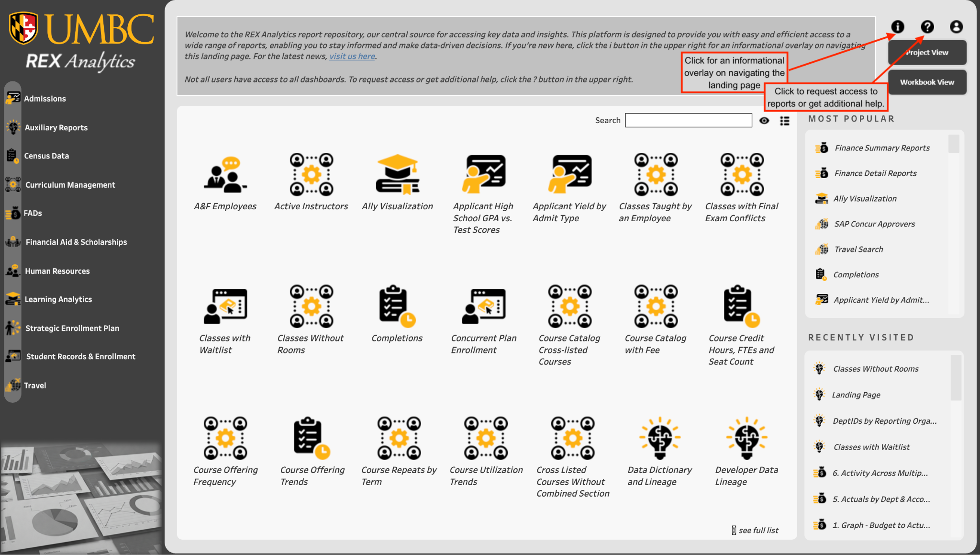Click in the Search input field
The width and height of the screenshot is (980, 555).
point(689,120)
